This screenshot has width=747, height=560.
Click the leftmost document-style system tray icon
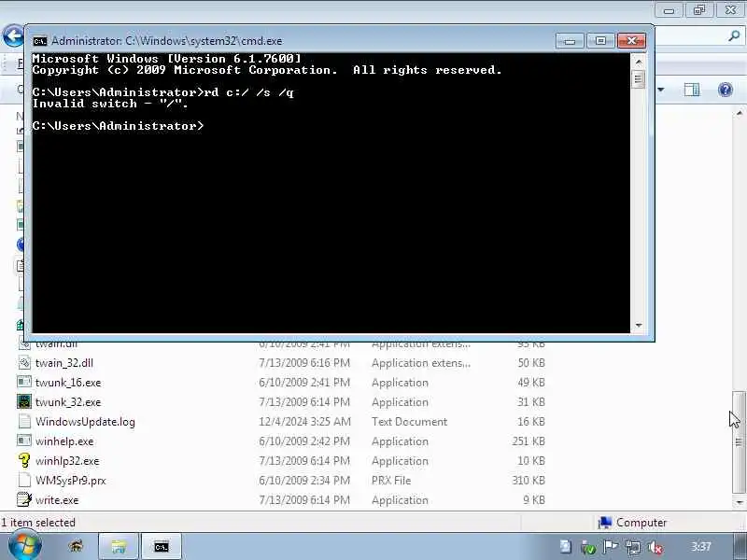click(566, 547)
